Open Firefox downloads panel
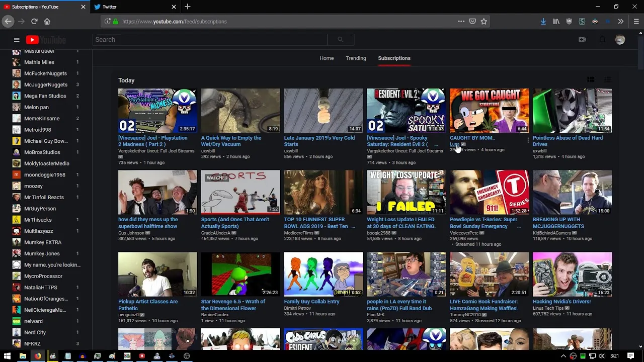 [x=543, y=21]
